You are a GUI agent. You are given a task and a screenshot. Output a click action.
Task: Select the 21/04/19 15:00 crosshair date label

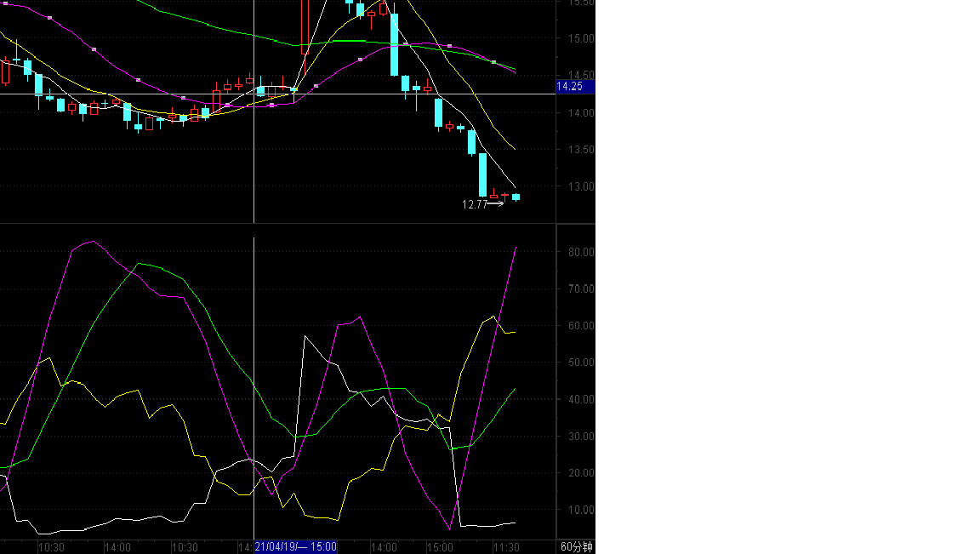296,547
